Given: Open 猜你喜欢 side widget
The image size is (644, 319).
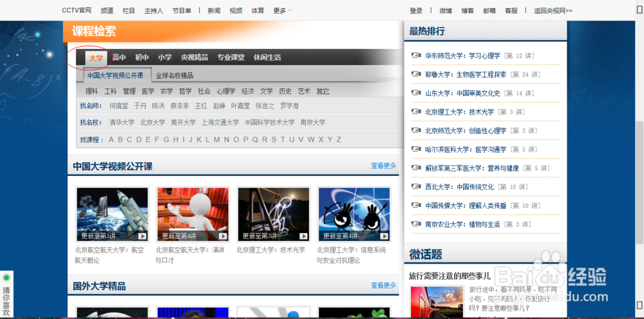Looking at the screenshot, I should point(6,295).
